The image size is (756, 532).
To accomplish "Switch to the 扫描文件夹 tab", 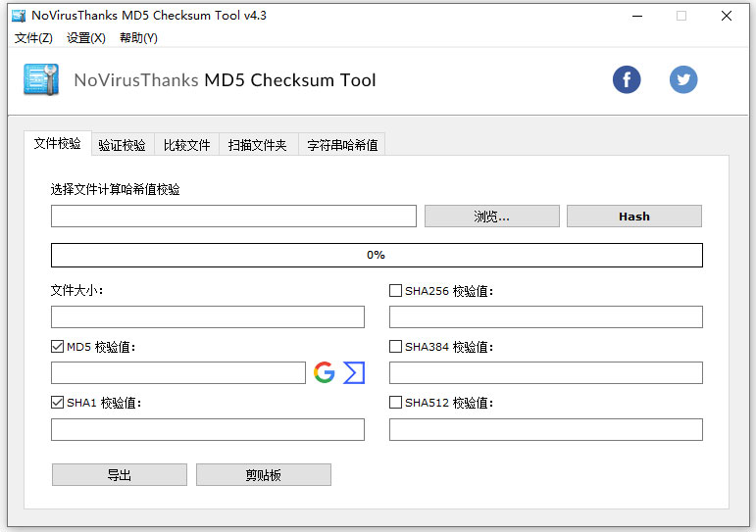I will click(x=258, y=145).
